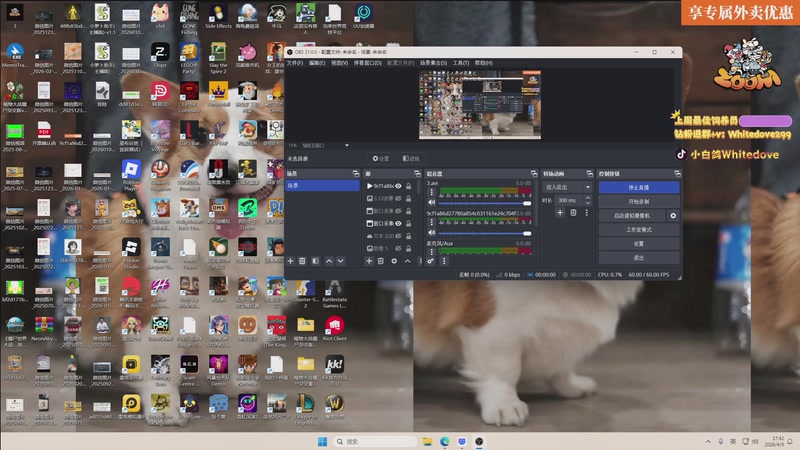This screenshot has width=800, height=450.
Task: Increase transition duration with the up stepper
Action: [588, 198]
